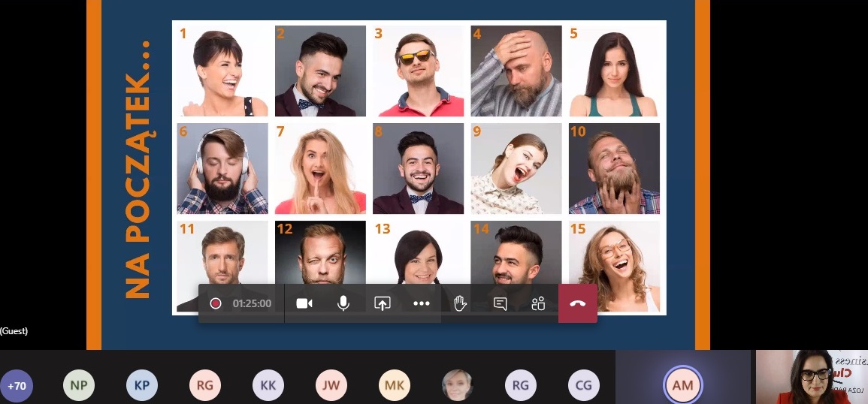
Task: Click the 01:25:00 meeting timer
Action: 252,303
